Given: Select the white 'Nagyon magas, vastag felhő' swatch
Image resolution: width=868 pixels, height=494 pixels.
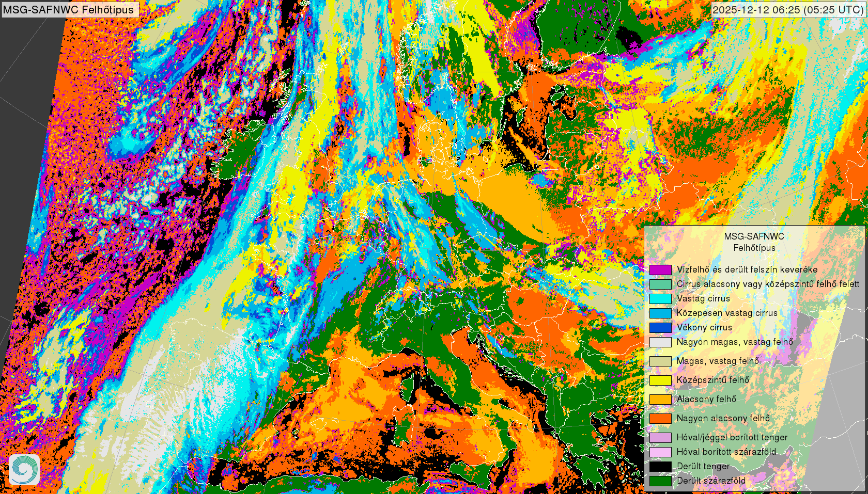Looking at the screenshot, I should pos(660,342).
